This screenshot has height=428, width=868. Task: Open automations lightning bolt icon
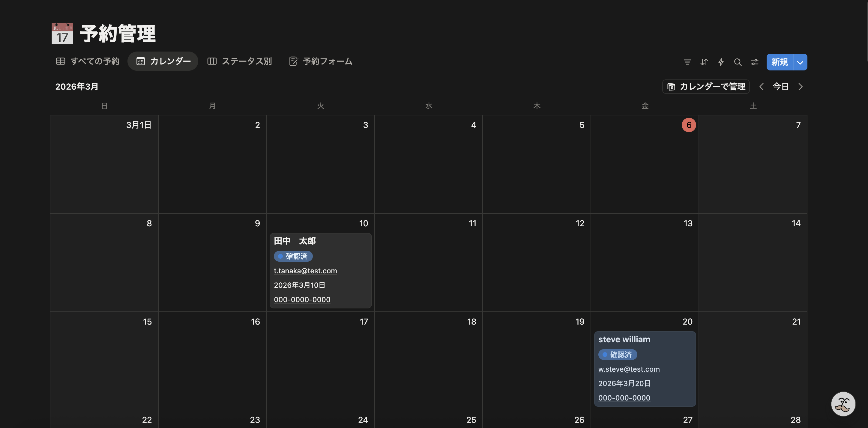721,62
